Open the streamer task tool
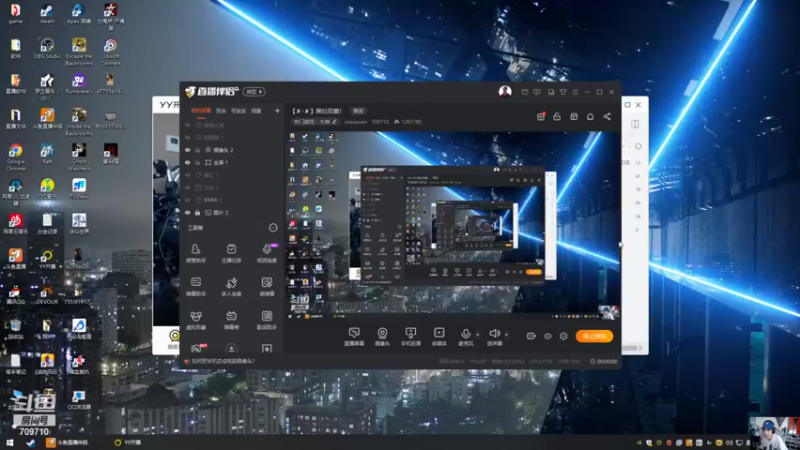 click(x=231, y=253)
